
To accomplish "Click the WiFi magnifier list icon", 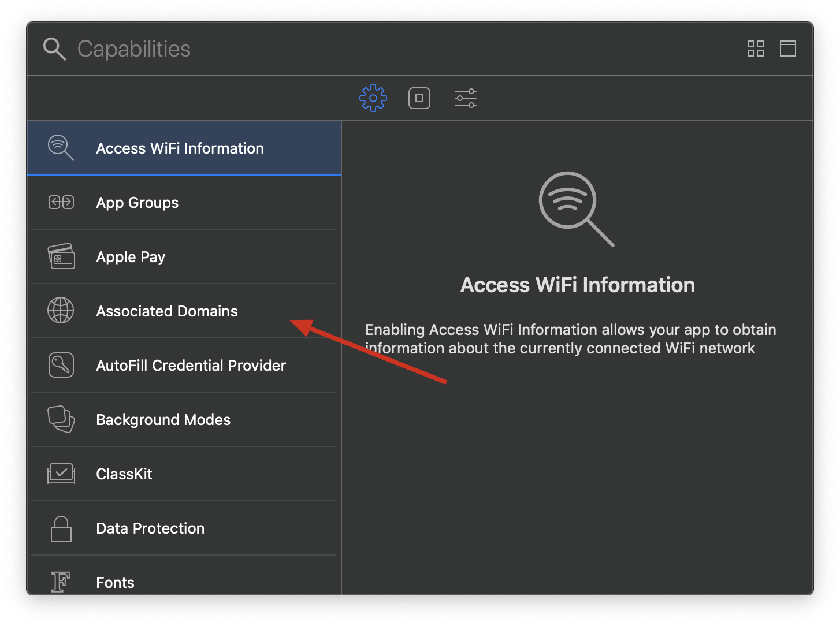I will 61,148.
